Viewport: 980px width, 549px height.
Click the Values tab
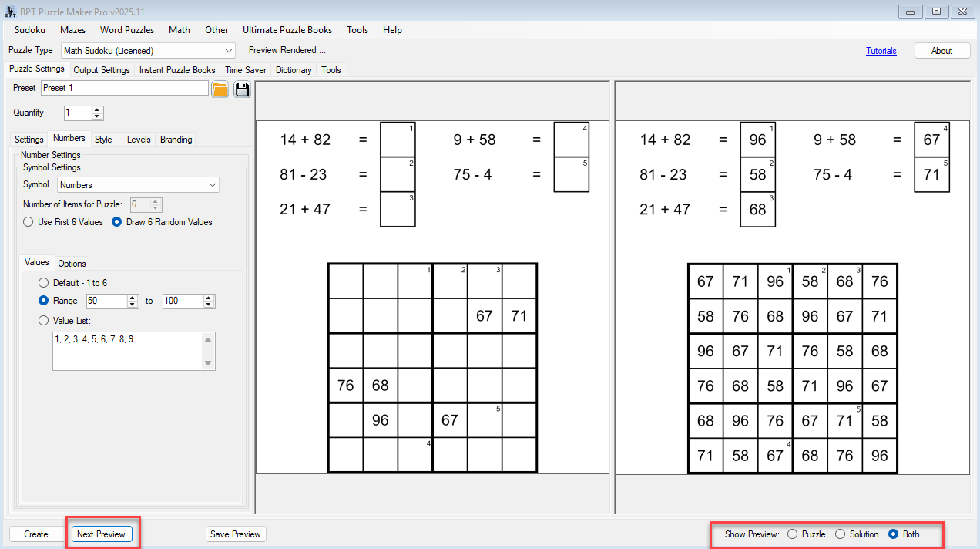37,263
